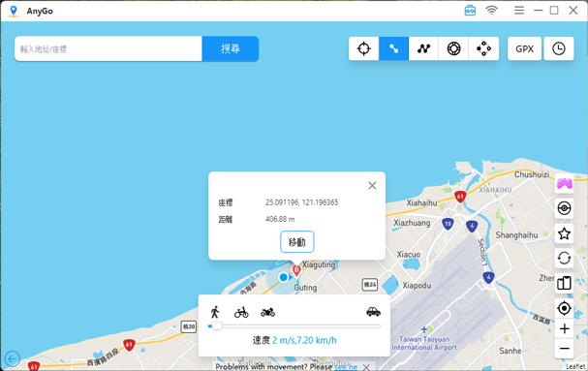Click the AnyGo app logo icon
Screen dimensions: 588x371
(x=14, y=11)
